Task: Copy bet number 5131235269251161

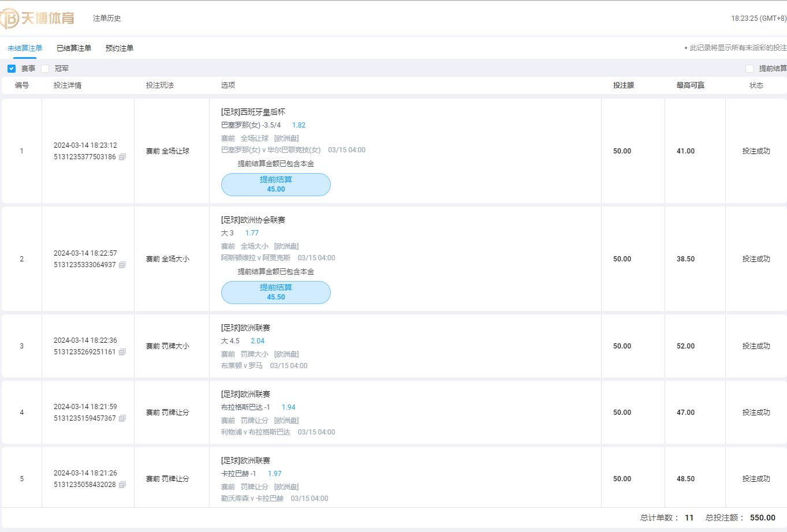Action: (122, 352)
